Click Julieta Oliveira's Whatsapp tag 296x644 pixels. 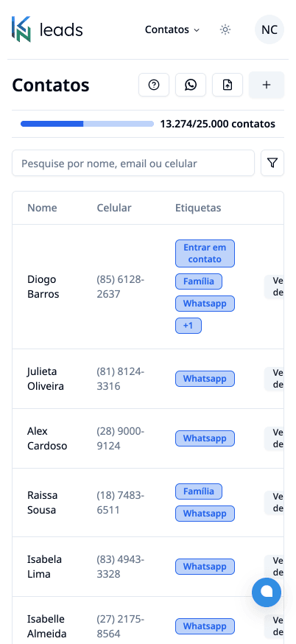point(205,379)
